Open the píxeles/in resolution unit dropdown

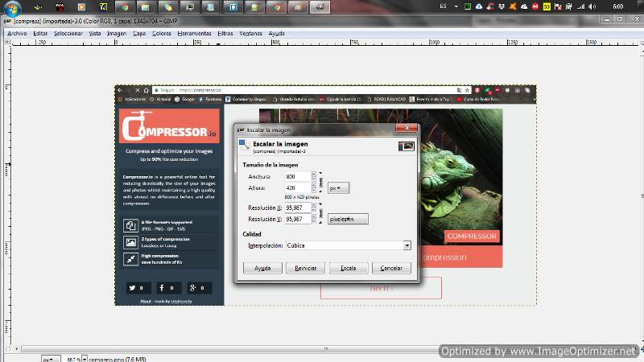coord(348,219)
